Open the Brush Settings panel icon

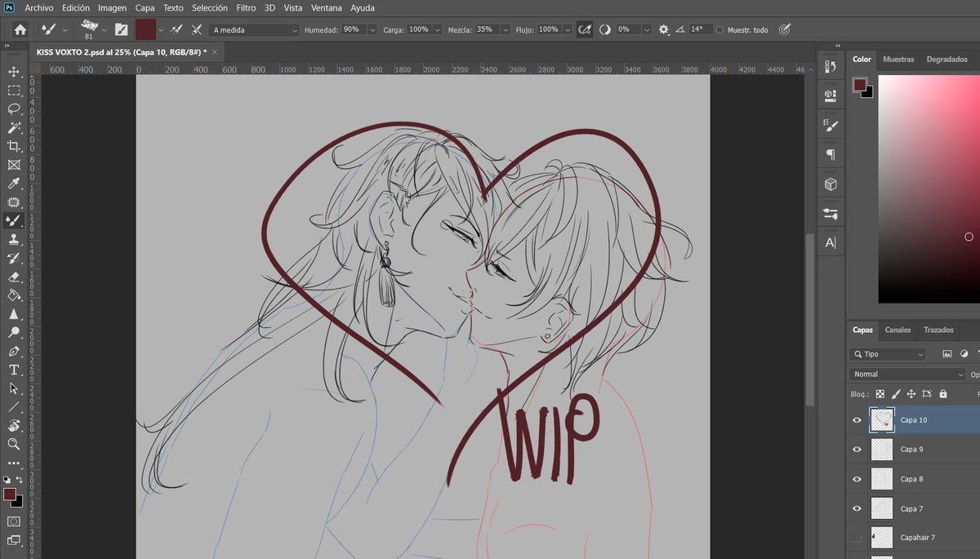(x=831, y=126)
